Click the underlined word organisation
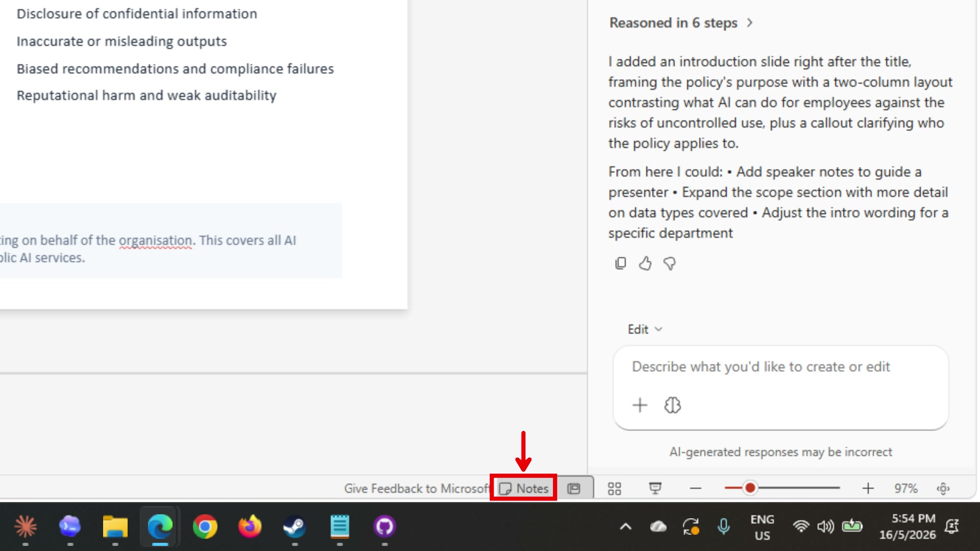This screenshot has width=980, height=551. [x=156, y=240]
